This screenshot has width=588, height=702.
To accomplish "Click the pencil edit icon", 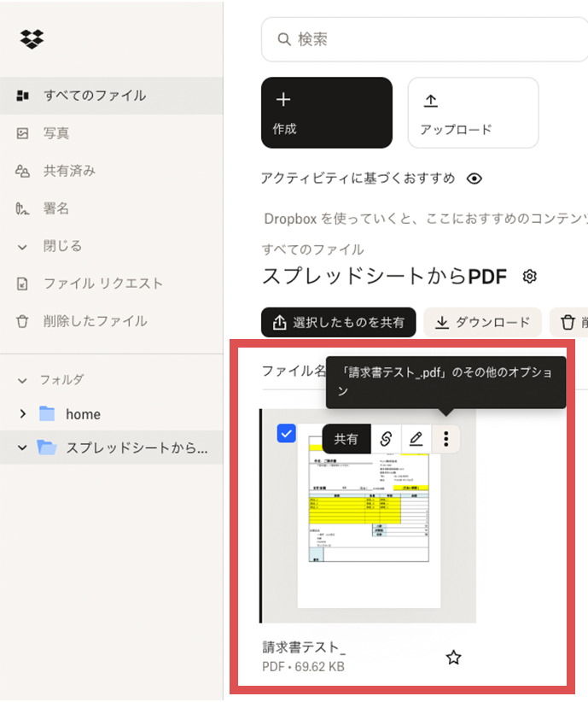I will pos(416,439).
